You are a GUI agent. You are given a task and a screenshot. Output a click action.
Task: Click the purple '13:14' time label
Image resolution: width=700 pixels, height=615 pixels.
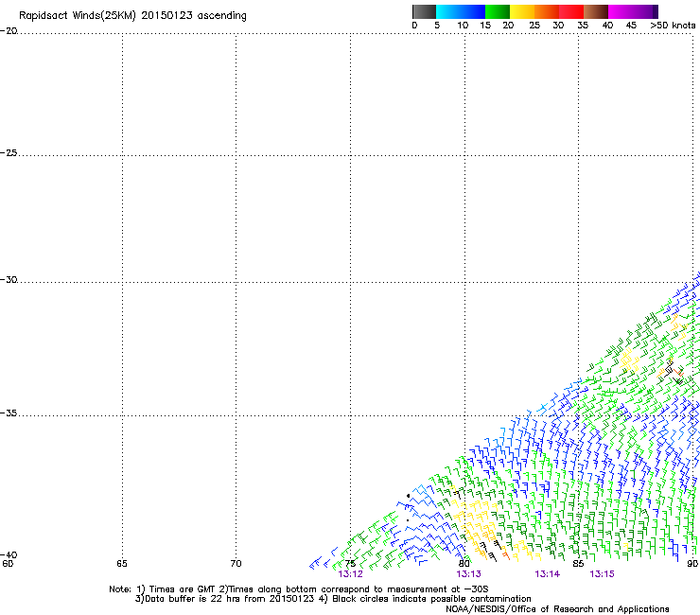(548, 574)
